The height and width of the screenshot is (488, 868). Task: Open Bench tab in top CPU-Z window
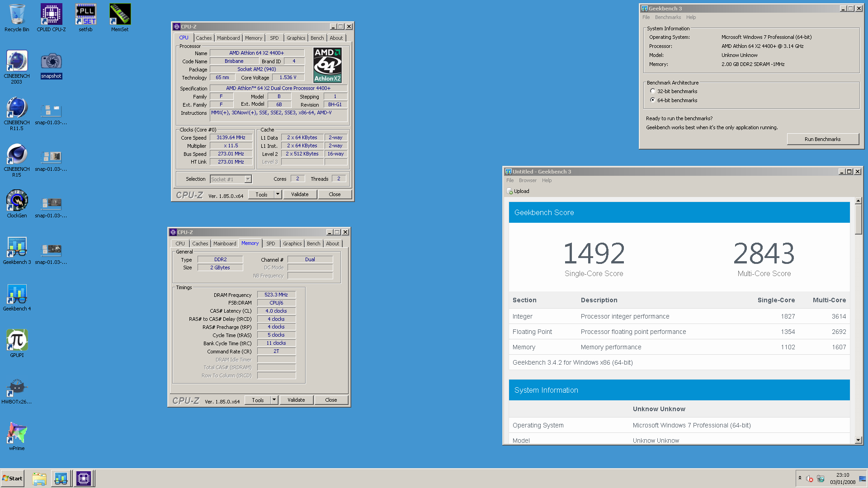point(317,38)
